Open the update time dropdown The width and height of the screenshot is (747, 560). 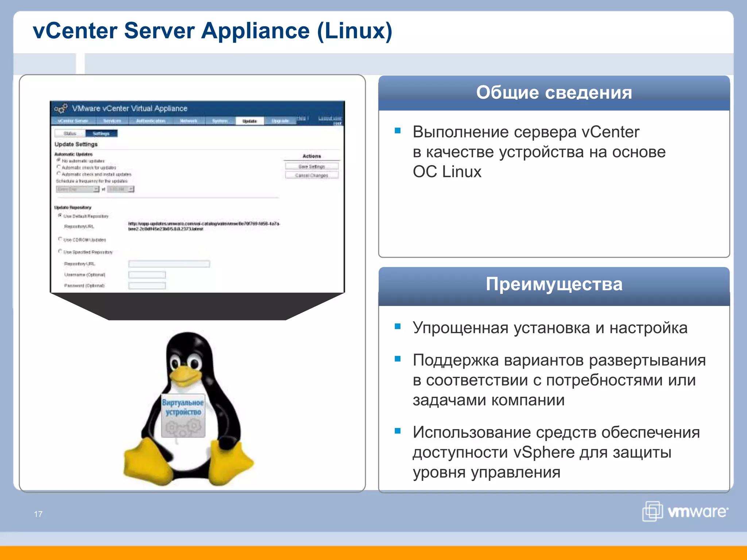(x=121, y=189)
